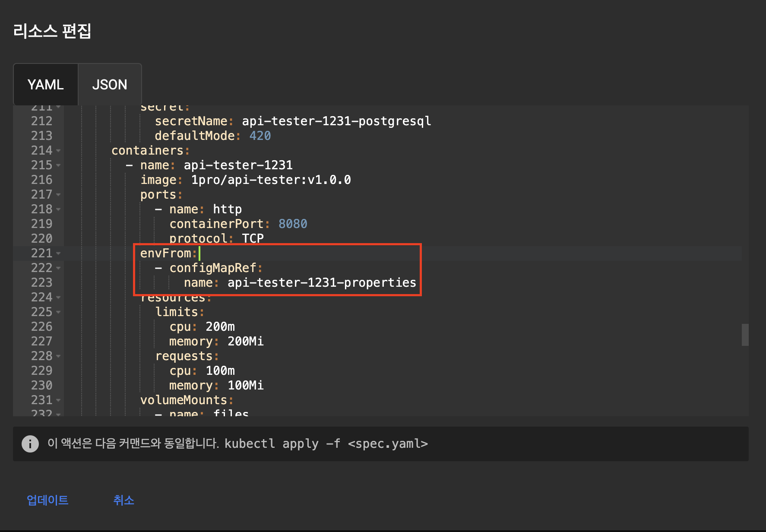Click the defaultMode value 420
Image resolution: width=766 pixels, height=532 pixels.
[260, 136]
